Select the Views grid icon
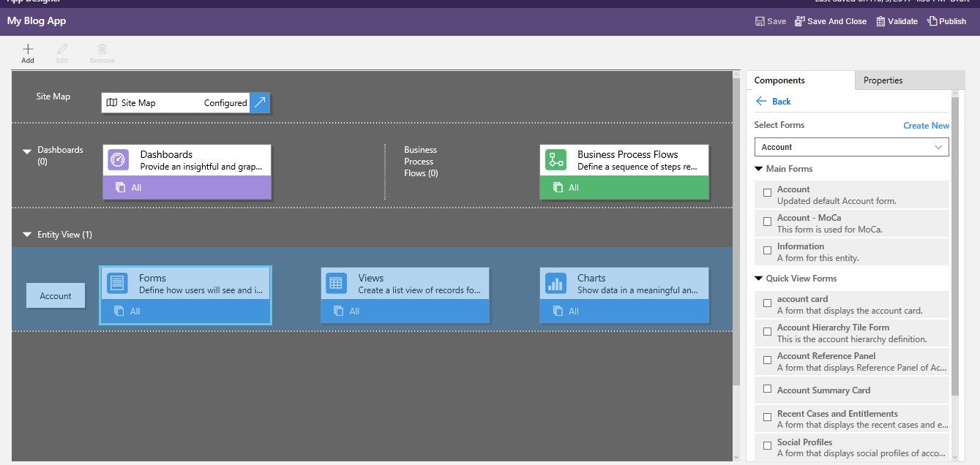The image size is (980, 465). [x=337, y=283]
